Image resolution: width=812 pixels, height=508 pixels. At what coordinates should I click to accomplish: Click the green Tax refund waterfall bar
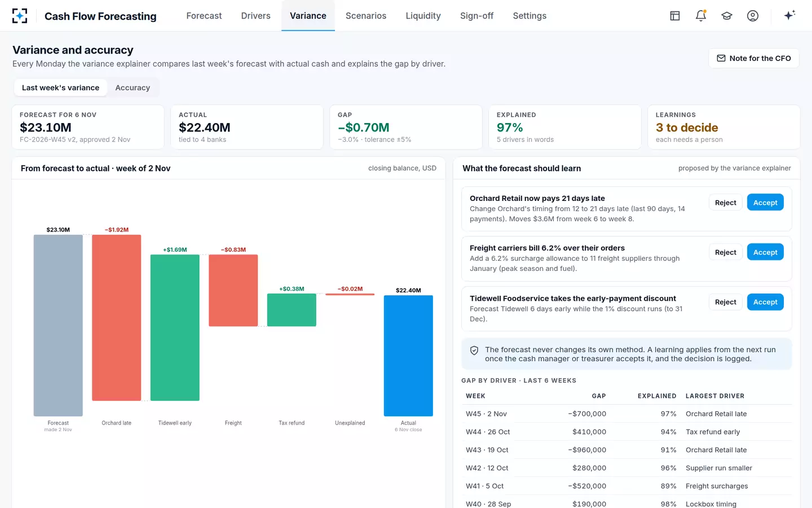pos(292,310)
